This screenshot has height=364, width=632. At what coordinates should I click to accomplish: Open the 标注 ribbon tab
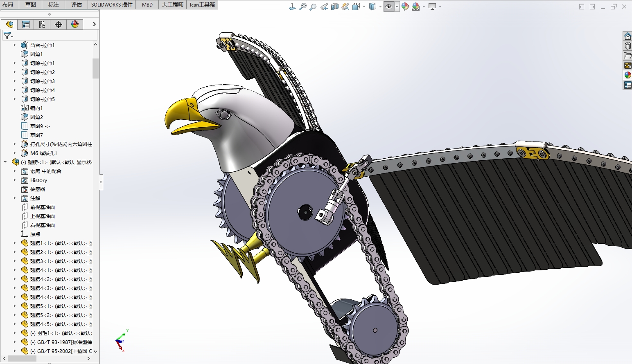(x=54, y=4)
